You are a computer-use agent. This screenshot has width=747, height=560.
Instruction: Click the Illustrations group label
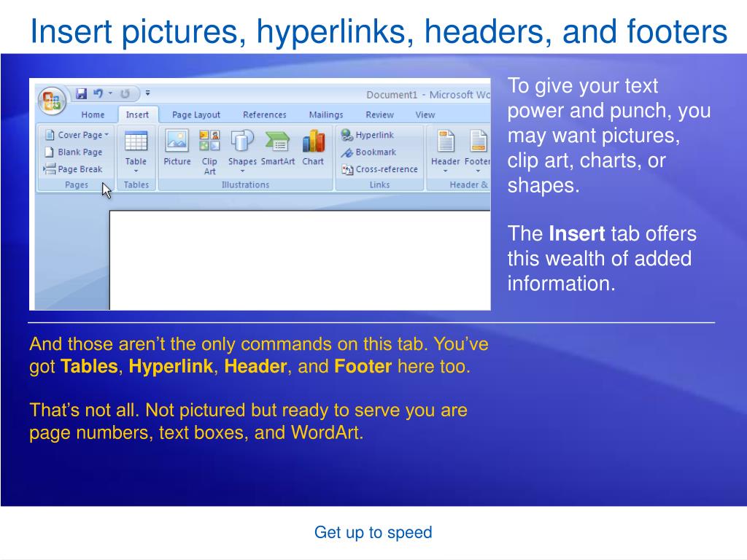tap(245, 184)
